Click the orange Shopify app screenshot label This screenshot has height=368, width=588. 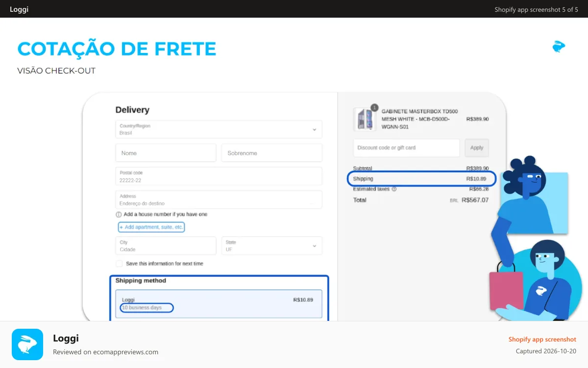click(x=542, y=339)
